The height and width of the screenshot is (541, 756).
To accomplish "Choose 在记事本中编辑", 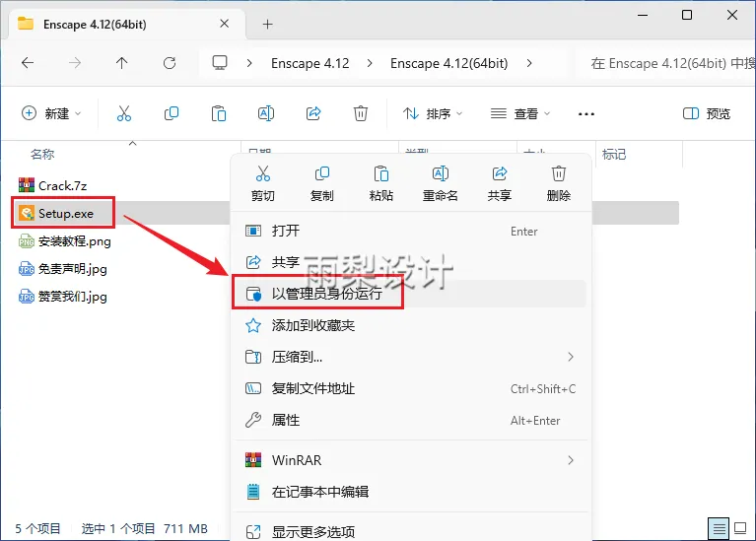I will [x=410, y=492].
